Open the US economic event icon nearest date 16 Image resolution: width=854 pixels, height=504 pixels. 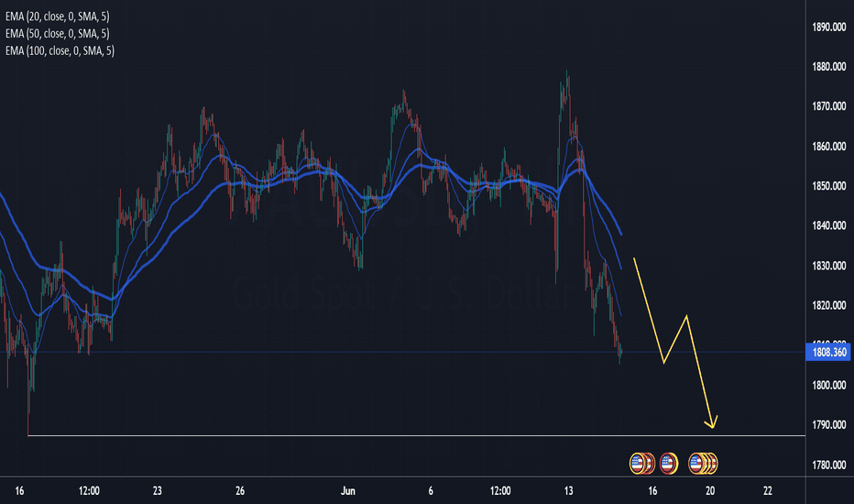(641, 463)
